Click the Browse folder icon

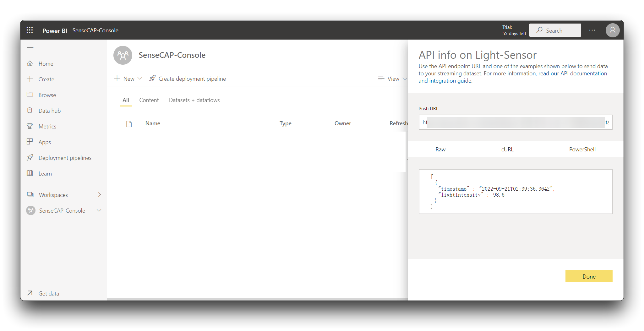click(30, 95)
